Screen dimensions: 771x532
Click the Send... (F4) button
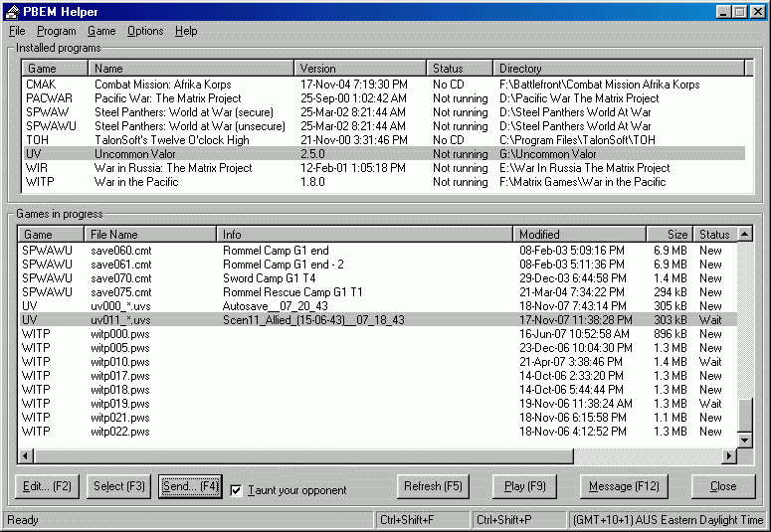pos(191,487)
